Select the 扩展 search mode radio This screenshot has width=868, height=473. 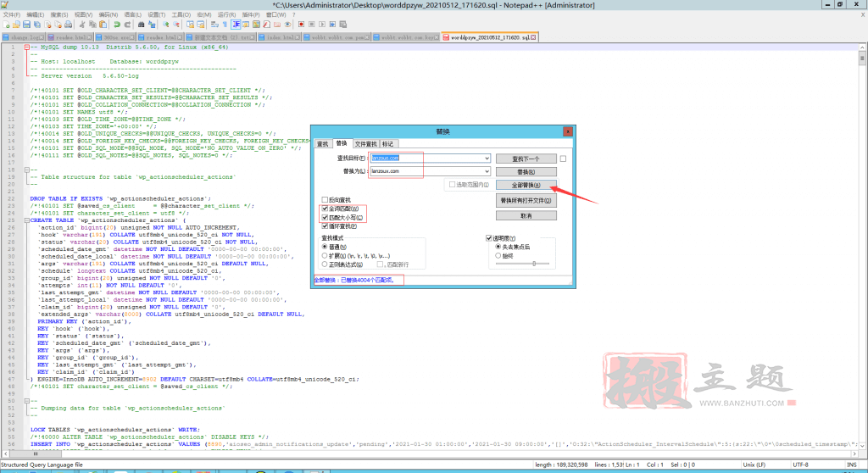tap(325, 255)
